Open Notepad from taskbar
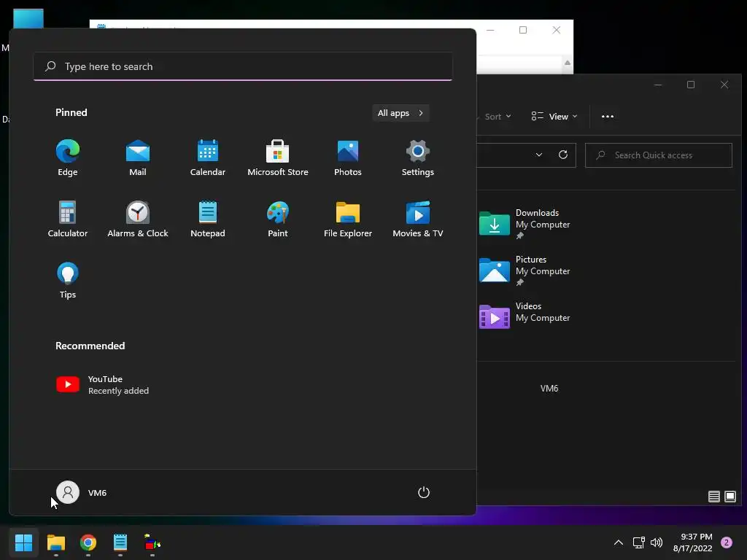The height and width of the screenshot is (560, 747). (120, 542)
